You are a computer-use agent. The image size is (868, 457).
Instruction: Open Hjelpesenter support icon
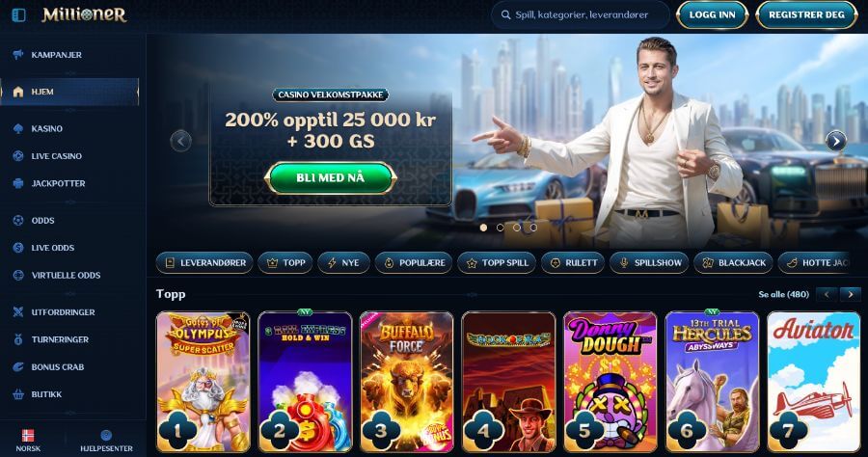coord(106,436)
